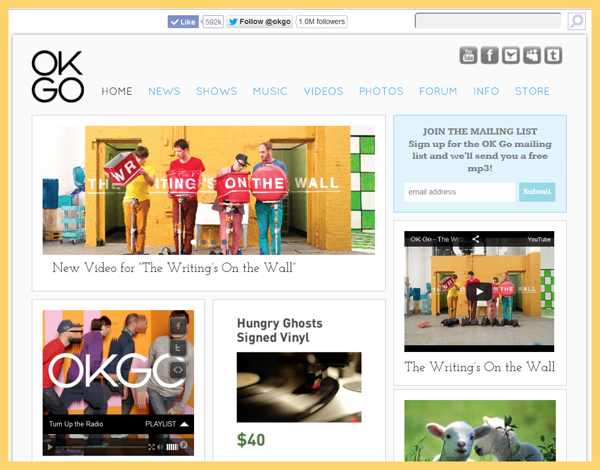Image resolution: width=600 pixels, height=470 pixels.
Task: Click the 1.0M followers count
Action: point(322,22)
